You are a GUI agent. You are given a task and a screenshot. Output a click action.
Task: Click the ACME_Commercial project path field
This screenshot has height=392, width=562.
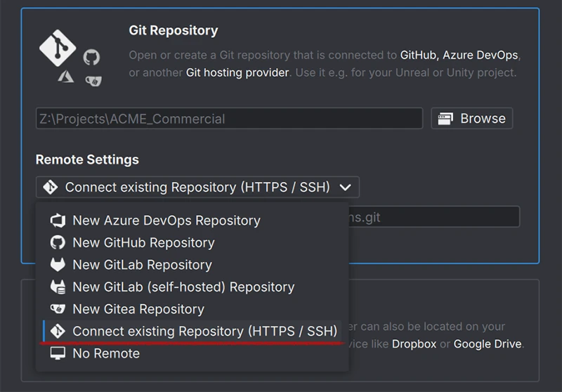pos(229,119)
